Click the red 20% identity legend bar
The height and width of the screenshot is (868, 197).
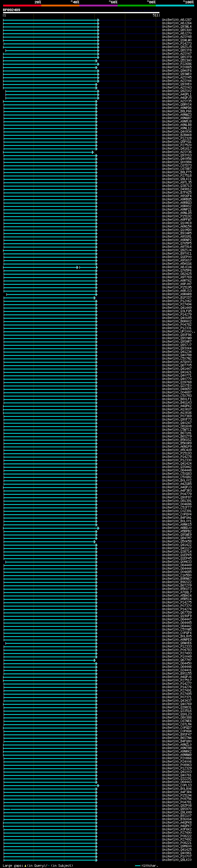(x=22, y=6)
